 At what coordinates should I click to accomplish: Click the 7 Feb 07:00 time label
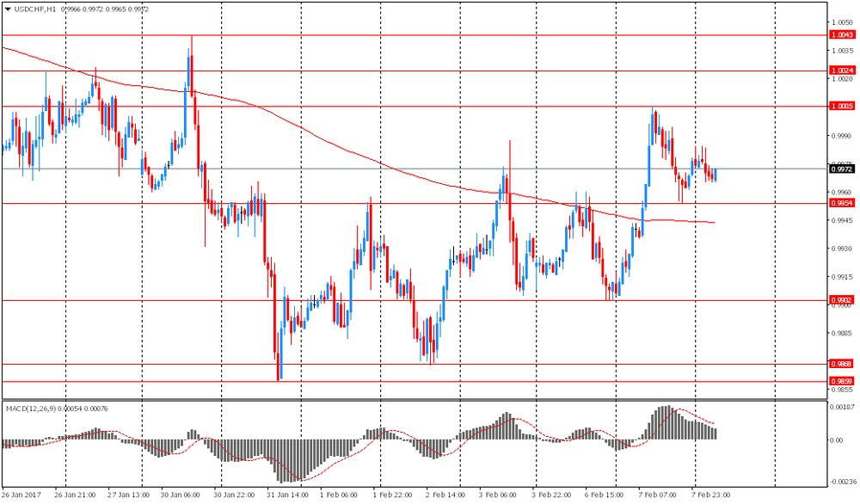coord(657,495)
